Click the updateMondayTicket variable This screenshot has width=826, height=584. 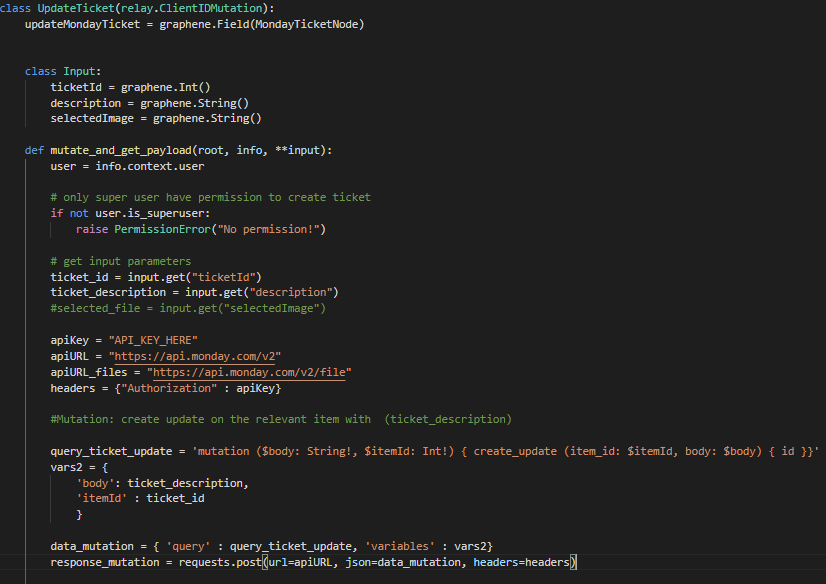click(82, 24)
